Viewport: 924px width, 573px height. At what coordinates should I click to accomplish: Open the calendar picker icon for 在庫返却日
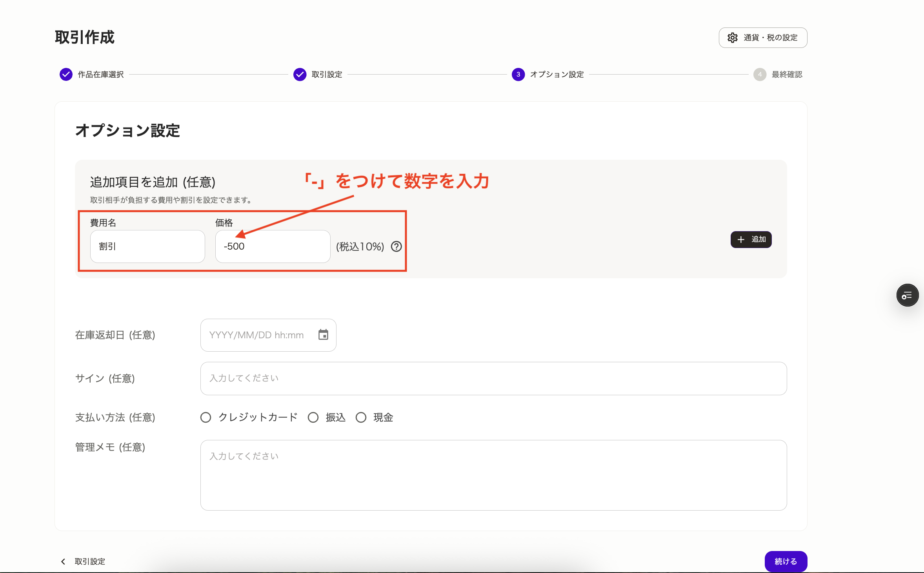click(x=323, y=335)
